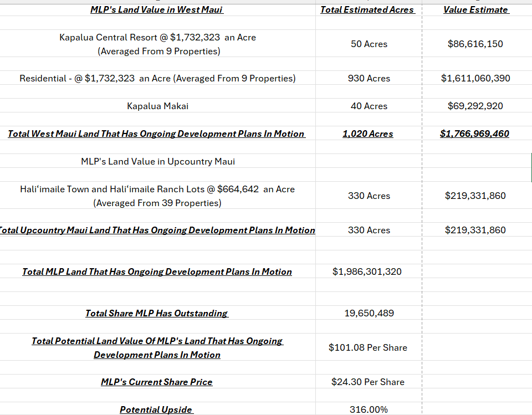Click the 'MLP's Current Share Price' label
Viewport: 532px width, 415px height.
pos(157,382)
